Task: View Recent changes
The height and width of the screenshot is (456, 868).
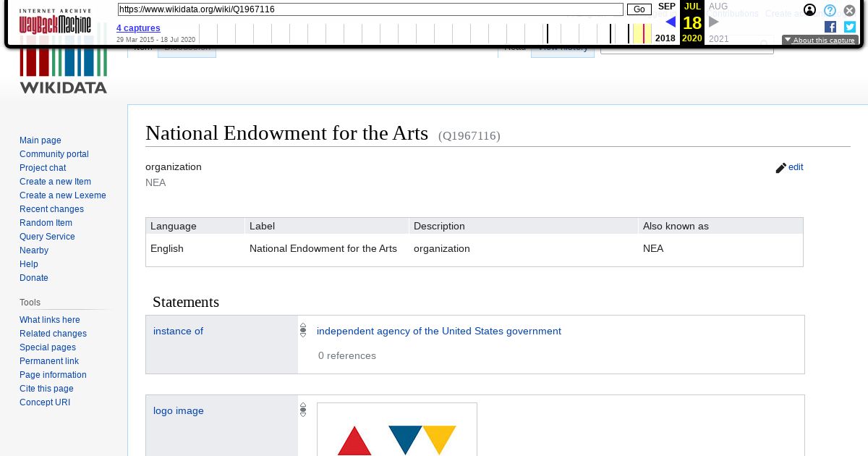Action: click(x=51, y=209)
